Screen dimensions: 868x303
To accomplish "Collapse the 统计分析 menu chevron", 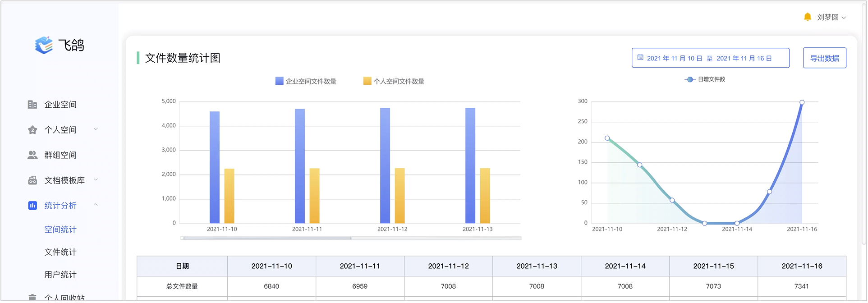I will coord(96,205).
